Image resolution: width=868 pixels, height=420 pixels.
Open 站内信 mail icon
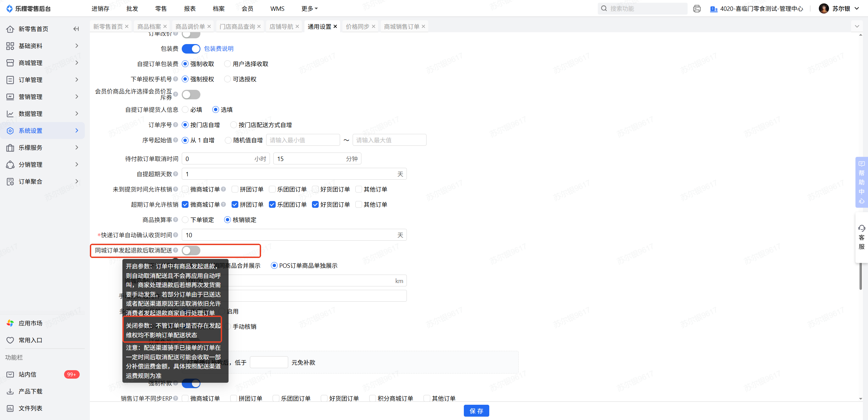(x=10, y=374)
